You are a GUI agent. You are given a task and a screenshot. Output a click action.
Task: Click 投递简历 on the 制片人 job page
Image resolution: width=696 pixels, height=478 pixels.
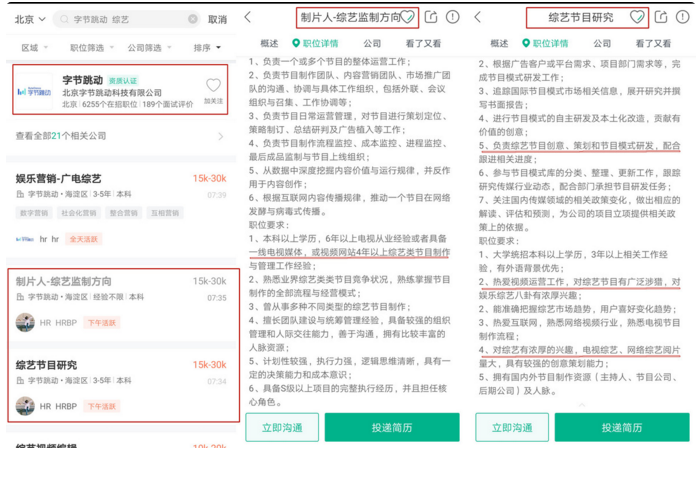coord(392,427)
